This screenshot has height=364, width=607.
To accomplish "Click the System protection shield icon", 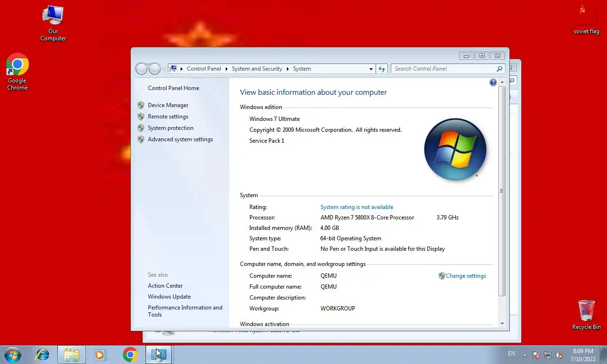I will pos(141,128).
